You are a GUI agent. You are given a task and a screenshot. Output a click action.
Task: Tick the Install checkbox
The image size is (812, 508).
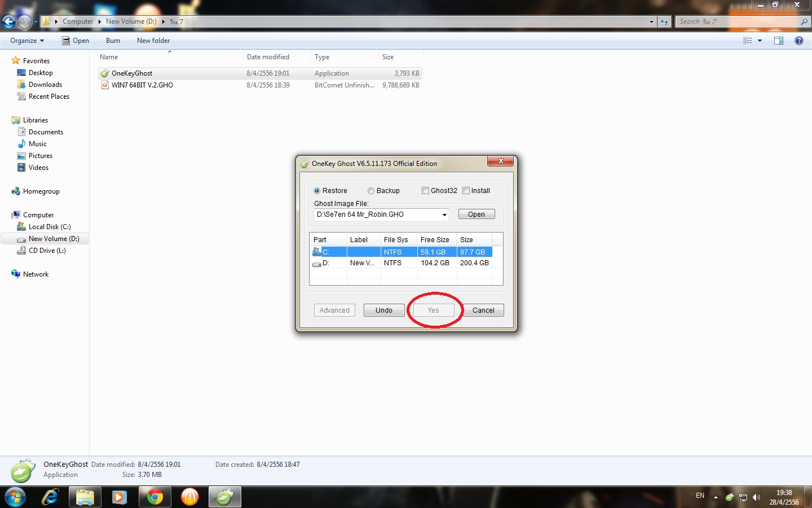tap(466, 191)
